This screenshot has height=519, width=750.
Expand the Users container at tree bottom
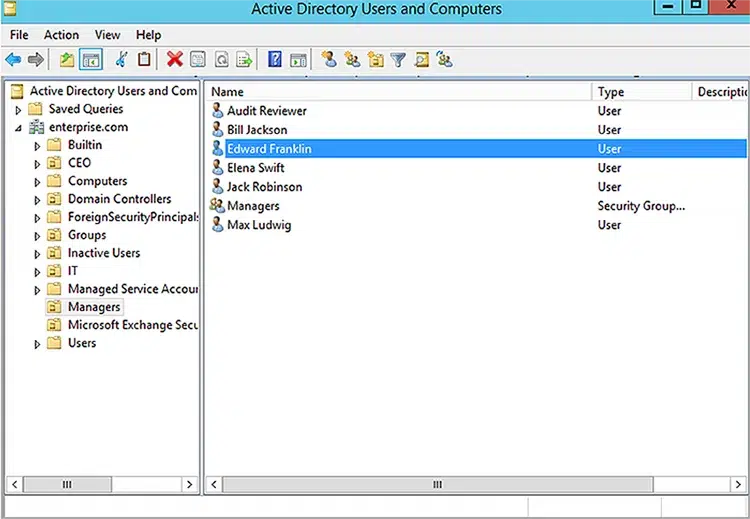37,344
